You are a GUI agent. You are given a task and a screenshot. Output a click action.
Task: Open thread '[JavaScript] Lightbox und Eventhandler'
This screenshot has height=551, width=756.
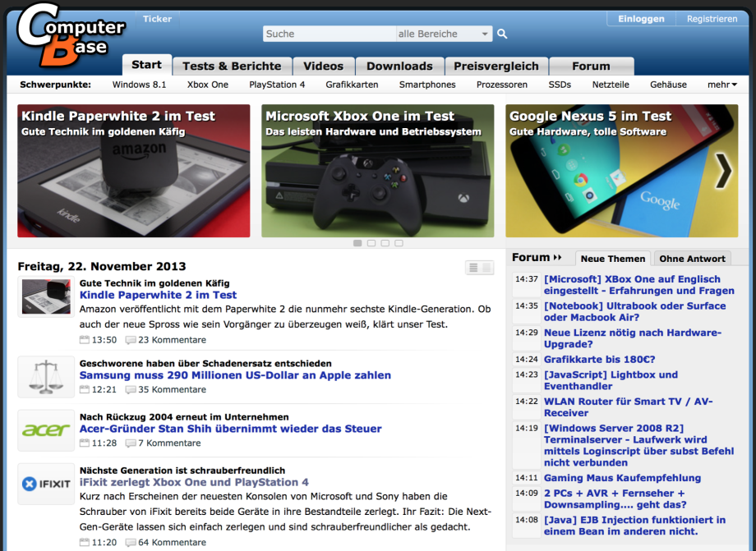coord(611,380)
